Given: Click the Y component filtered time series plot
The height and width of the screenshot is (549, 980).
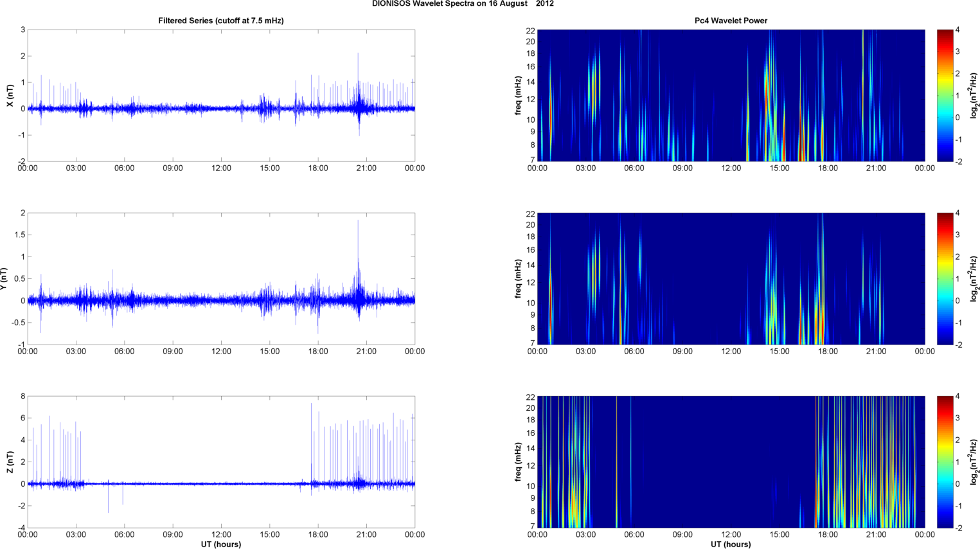Looking at the screenshot, I should [221, 278].
